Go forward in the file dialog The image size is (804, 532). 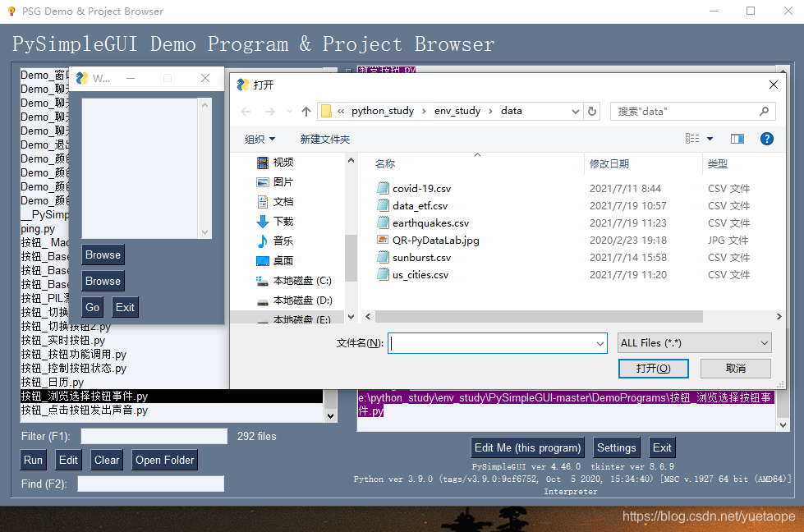pyautogui.click(x=269, y=111)
